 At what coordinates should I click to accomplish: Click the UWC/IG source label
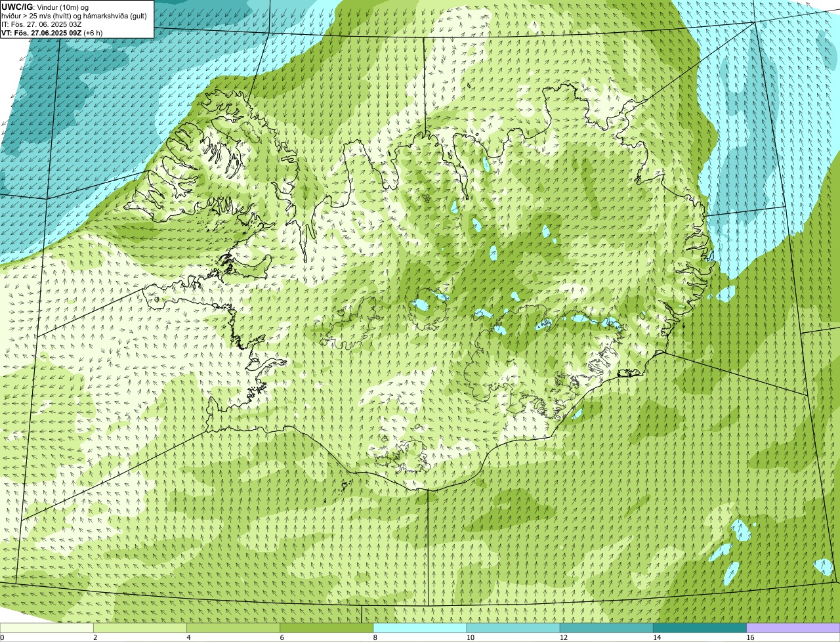click(x=17, y=7)
